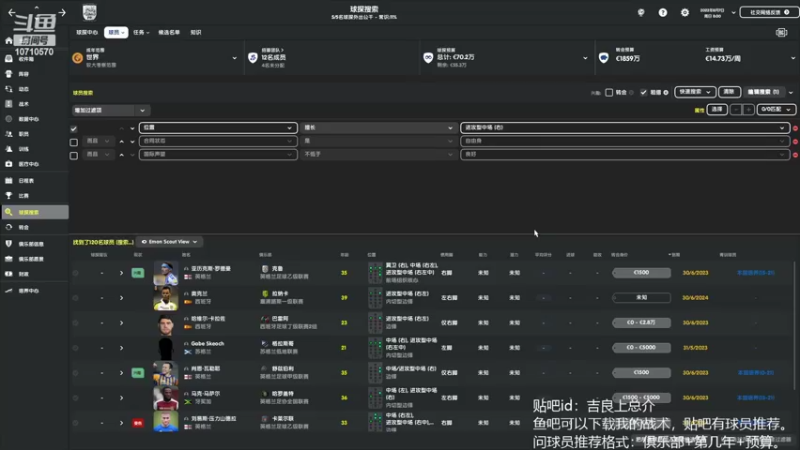Image resolution: width=800 pixels, height=450 pixels.
Task: Click the €1500 asking price in the Crewe (克鲁) row
Action: click(641, 273)
